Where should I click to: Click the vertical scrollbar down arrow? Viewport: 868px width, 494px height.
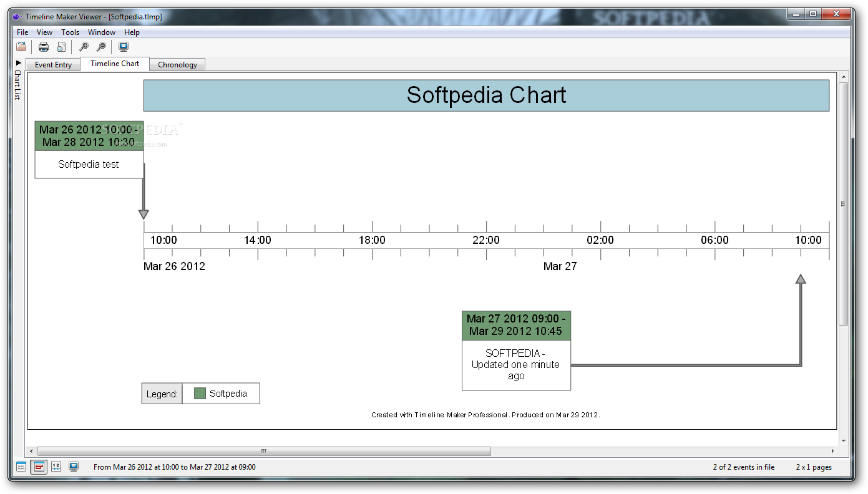844,441
